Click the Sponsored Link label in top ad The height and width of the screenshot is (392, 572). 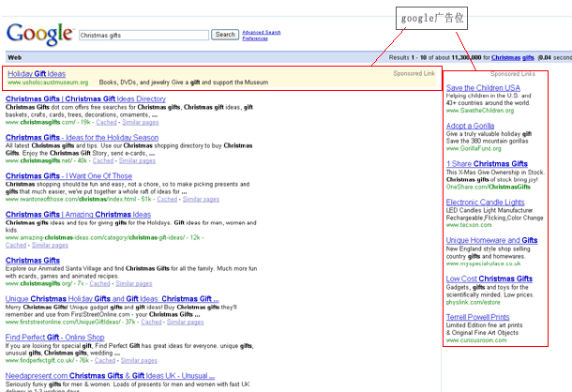tap(414, 73)
